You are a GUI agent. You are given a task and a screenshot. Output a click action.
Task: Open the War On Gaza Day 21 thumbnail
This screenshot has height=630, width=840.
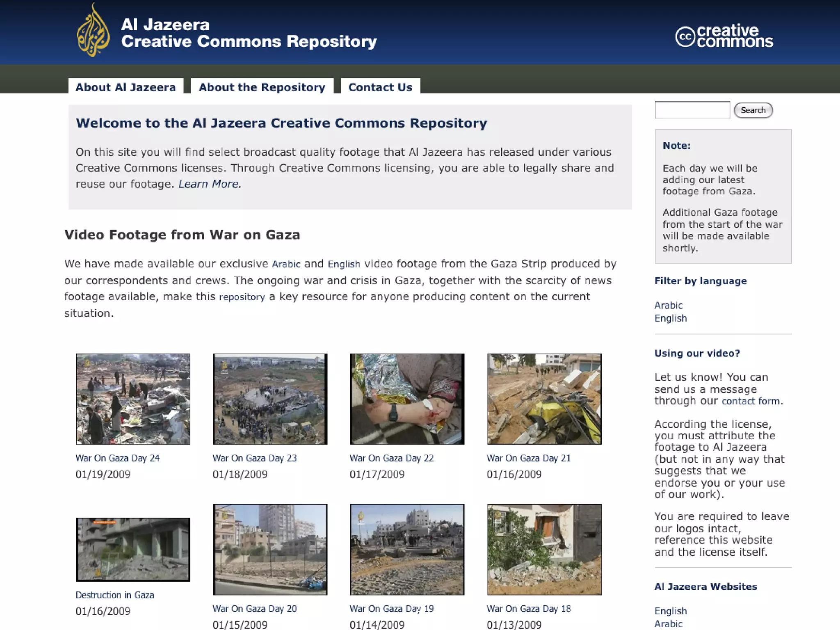click(x=544, y=399)
